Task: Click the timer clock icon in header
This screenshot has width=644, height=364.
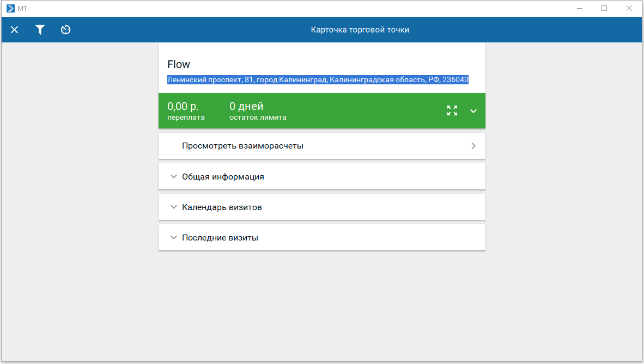Action: click(65, 30)
